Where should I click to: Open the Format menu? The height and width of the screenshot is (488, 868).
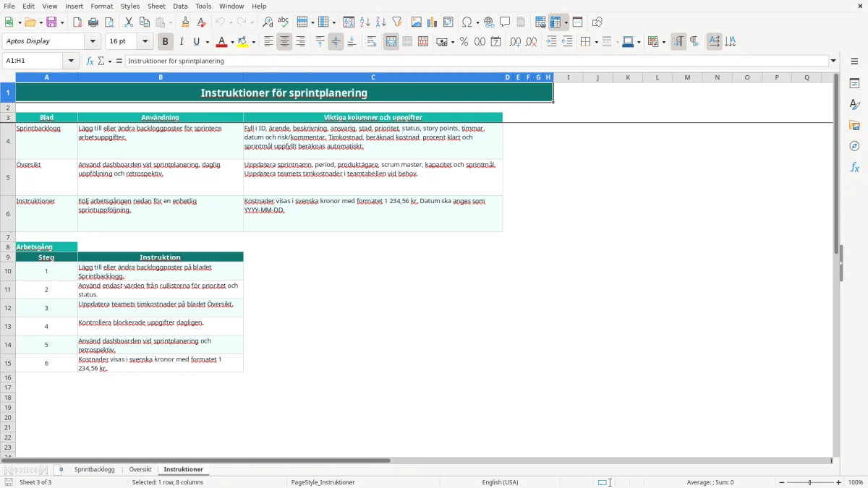(101, 6)
